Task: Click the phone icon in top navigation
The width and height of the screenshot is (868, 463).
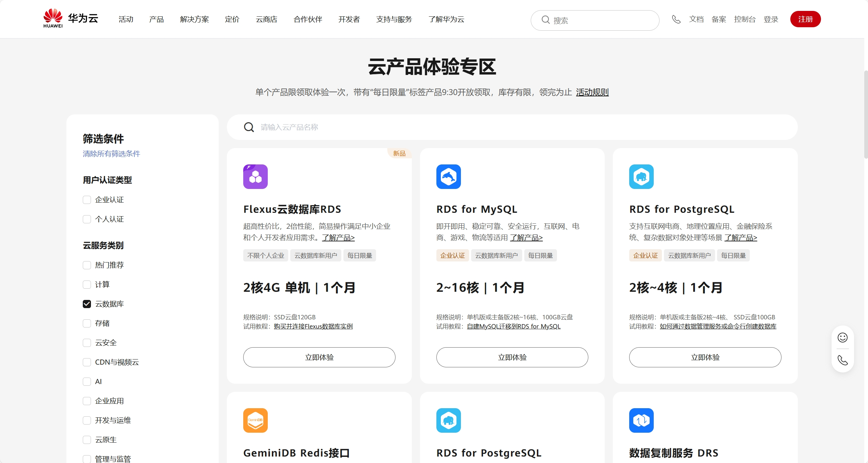Action: [676, 19]
